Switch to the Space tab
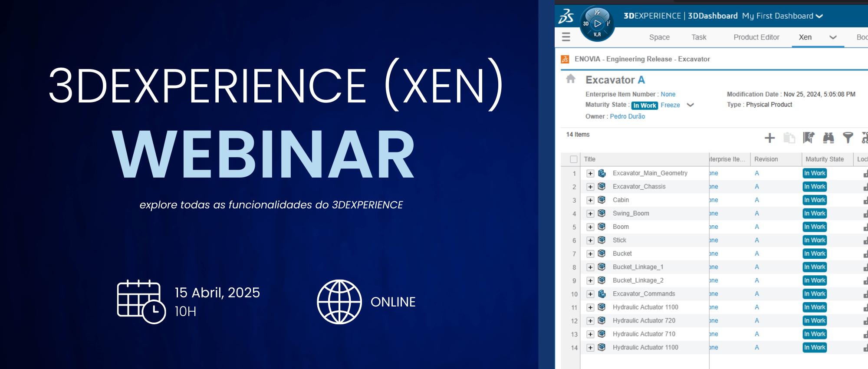 tap(659, 37)
